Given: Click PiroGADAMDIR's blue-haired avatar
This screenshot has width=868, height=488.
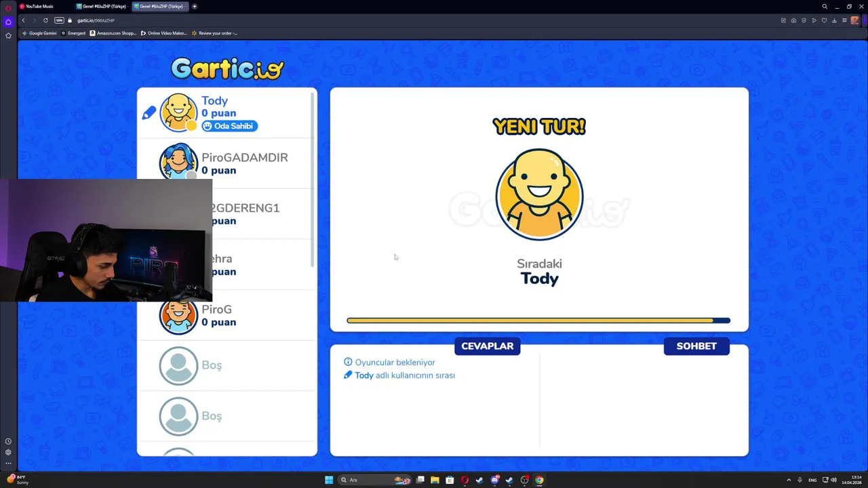Looking at the screenshot, I should pos(178,161).
